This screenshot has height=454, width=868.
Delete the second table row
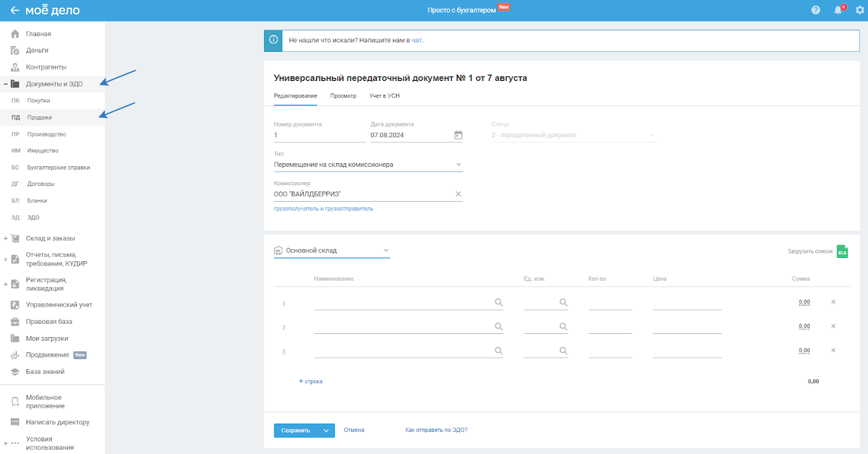833,326
